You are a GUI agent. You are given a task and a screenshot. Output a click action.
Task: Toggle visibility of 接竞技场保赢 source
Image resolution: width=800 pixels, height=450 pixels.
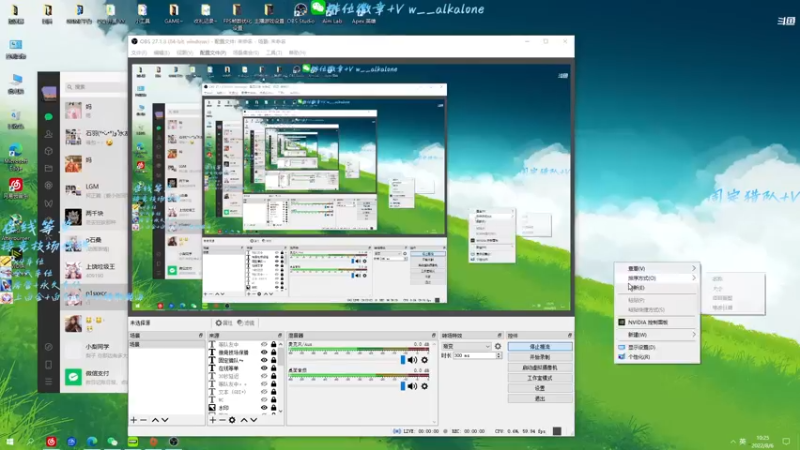(x=264, y=352)
